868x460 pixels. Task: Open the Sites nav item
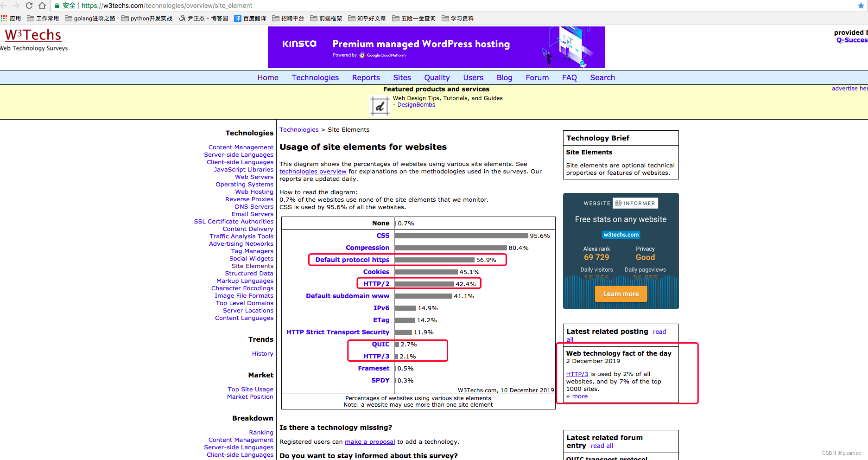pyautogui.click(x=402, y=77)
